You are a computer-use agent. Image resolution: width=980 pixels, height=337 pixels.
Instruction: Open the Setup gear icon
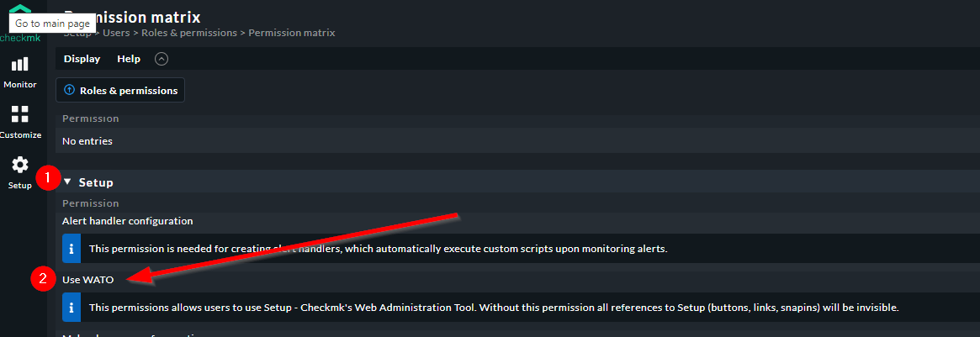(20, 165)
